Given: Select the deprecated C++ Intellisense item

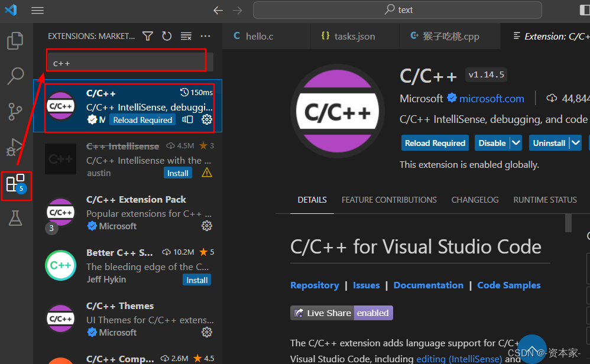Looking at the screenshot, I should pos(128,160).
